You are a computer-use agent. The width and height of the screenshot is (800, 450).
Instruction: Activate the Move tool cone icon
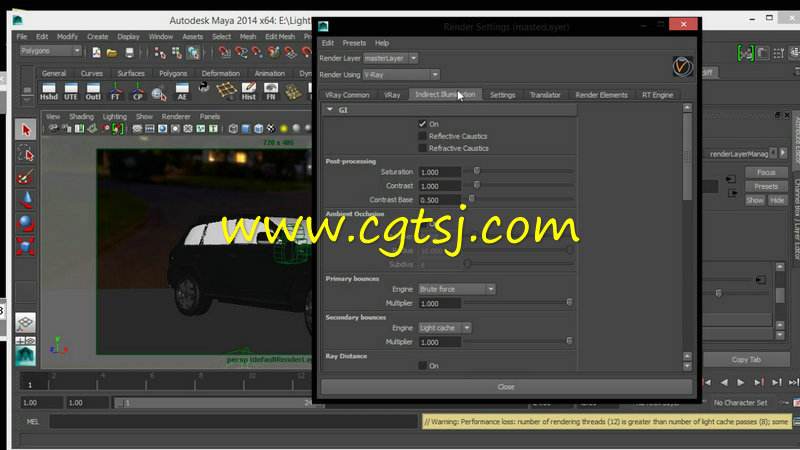click(26, 200)
